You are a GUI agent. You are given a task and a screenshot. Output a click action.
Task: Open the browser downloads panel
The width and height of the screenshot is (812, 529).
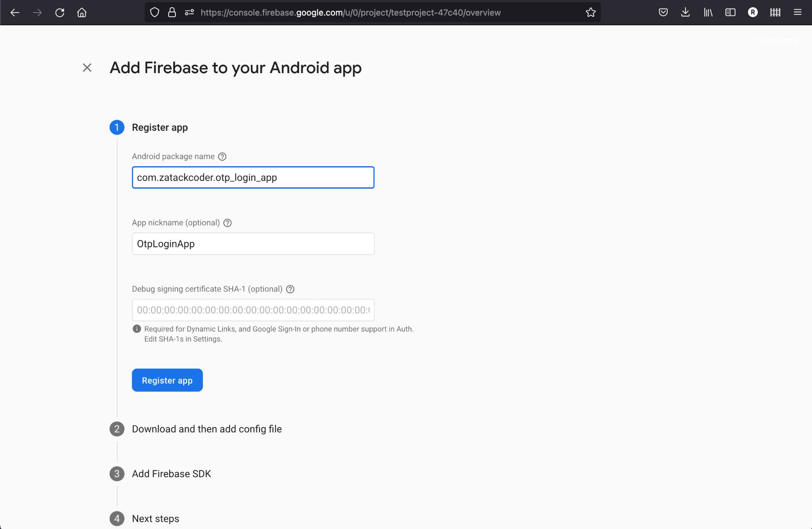pos(685,13)
